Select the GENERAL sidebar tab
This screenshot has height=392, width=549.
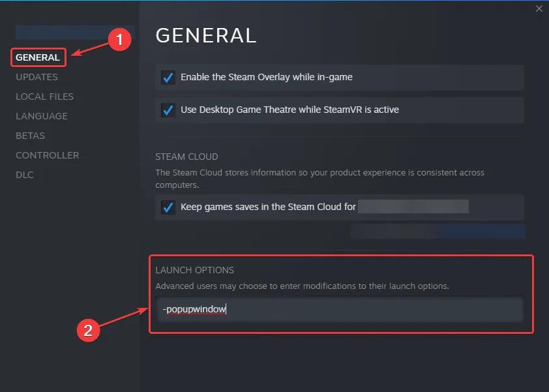(38, 57)
